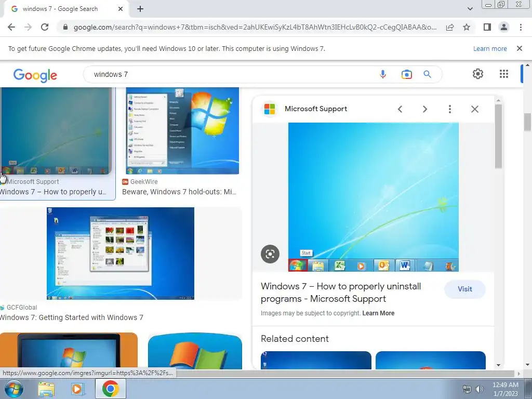The width and height of the screenshot is (532, 399).
Task: Open the volume control tray icon
Action: (x=480, y=389)
